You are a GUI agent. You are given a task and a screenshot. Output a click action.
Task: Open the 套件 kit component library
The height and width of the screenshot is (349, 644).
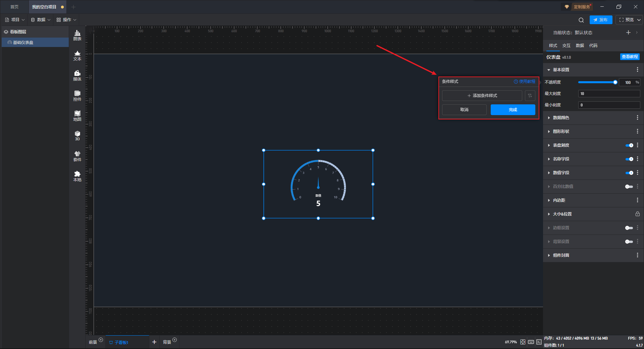coord(77,156)
